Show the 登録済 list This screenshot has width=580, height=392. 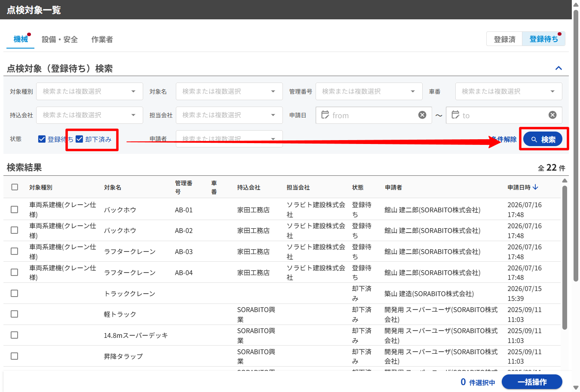pos(504,39)
